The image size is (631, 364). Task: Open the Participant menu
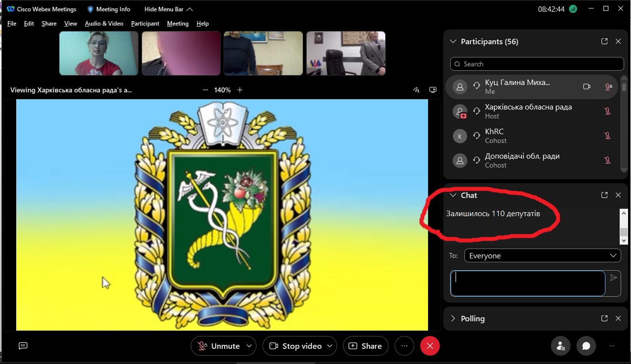(145, 24)
